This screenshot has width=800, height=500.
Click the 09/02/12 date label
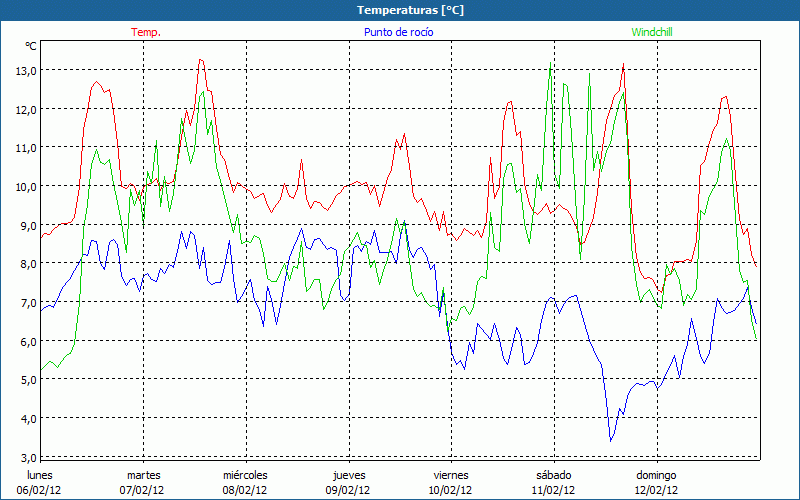click(348, 490)
